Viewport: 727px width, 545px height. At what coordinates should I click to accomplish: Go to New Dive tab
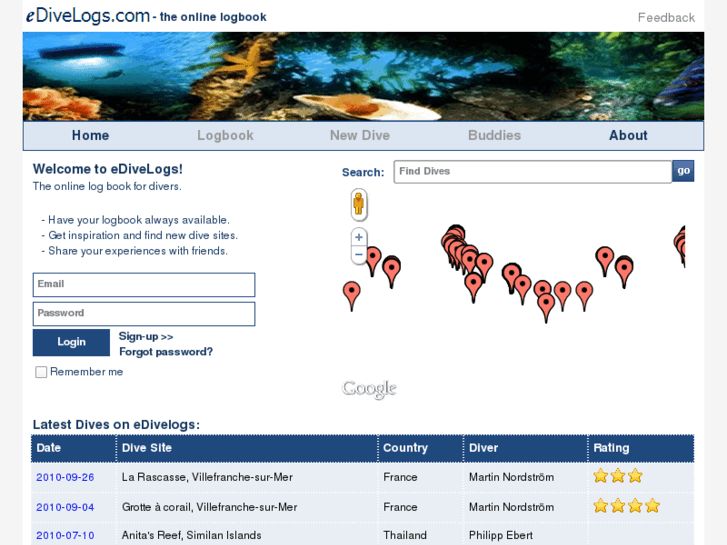pos(360,135)
